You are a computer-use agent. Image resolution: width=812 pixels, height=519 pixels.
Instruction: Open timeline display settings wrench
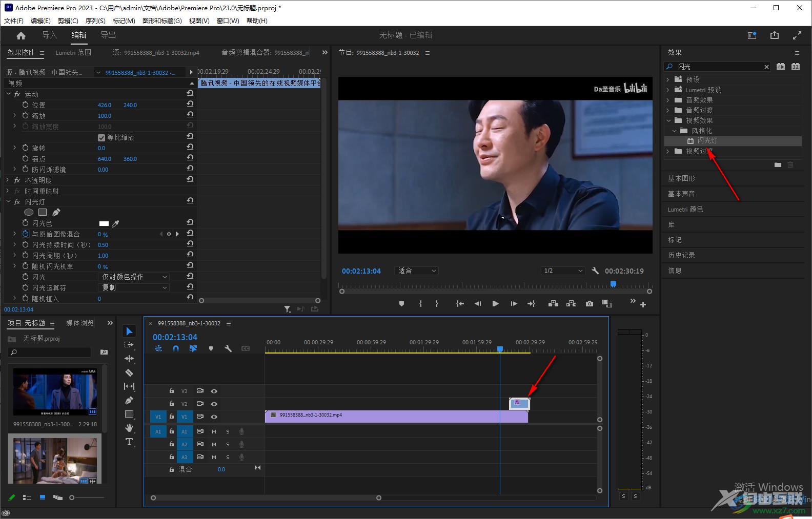(x=228, y=348)
